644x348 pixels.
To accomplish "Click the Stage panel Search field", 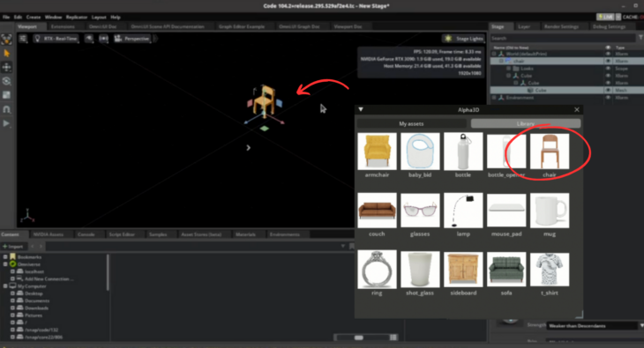I will [563, 38].
